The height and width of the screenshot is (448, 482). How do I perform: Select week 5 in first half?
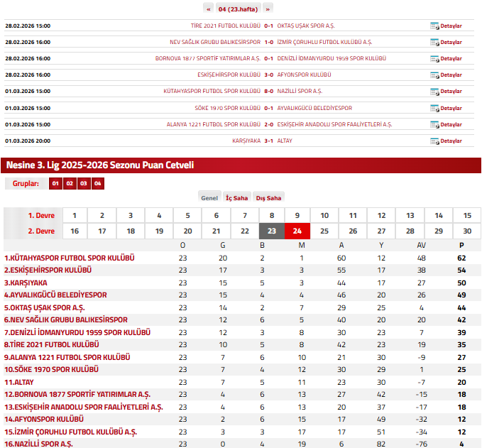(187, 216)
